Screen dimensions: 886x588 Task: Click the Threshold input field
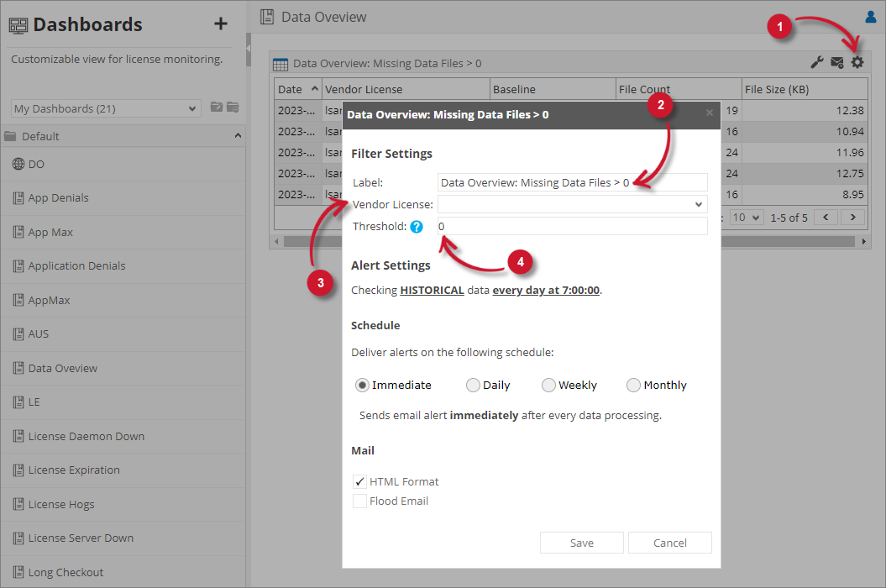coord(573,226)
